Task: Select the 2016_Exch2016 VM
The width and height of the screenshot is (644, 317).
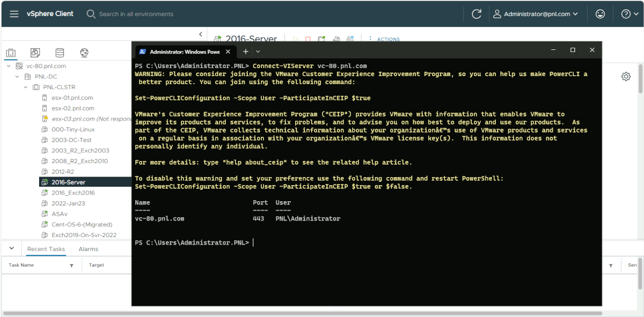Action: (x=74, y=193)
